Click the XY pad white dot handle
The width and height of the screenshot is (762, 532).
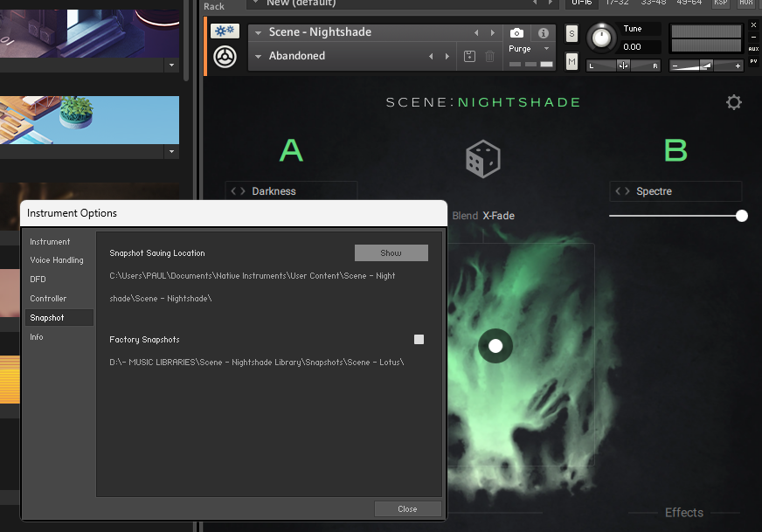coord(495,346)
